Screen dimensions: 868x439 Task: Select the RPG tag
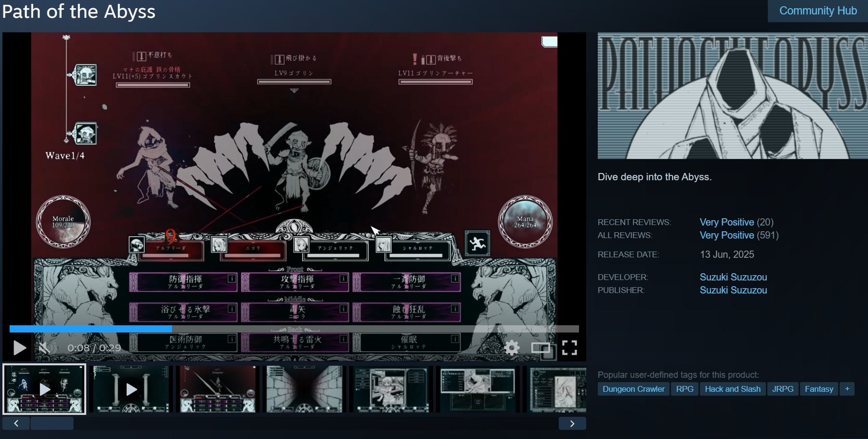click(684, 389)
